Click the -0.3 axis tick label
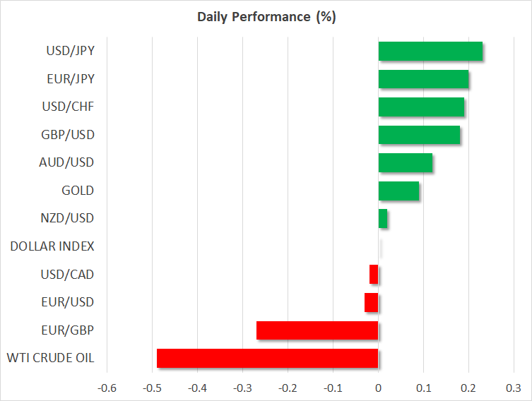 coord(242,388)
